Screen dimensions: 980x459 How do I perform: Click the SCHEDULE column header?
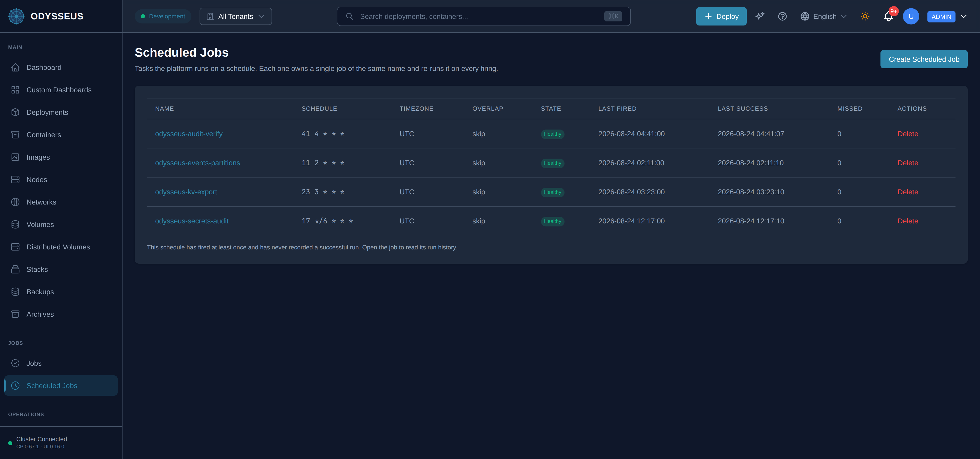(319, 108)
